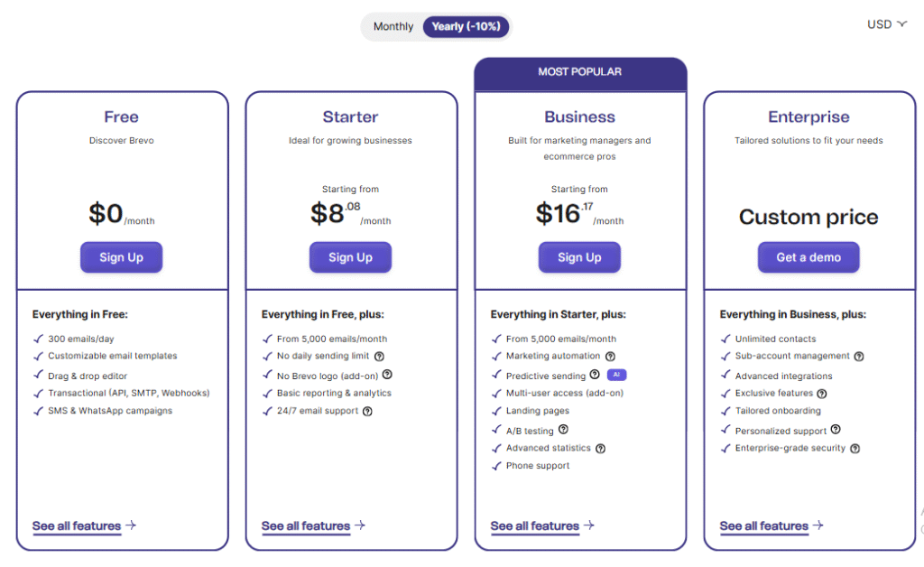
Task: Select the Yearly (-10%) billing option
Action: pyautogui.click(x=466, y=26)
